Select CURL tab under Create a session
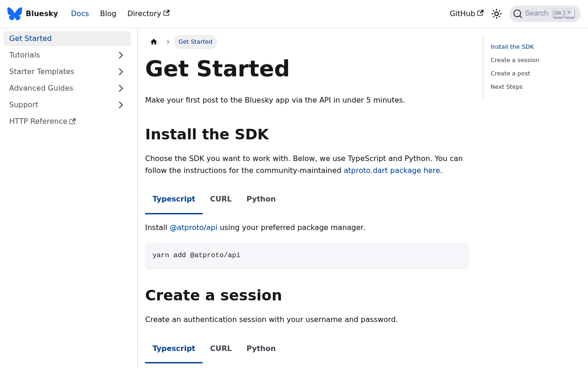 (221, 349)
